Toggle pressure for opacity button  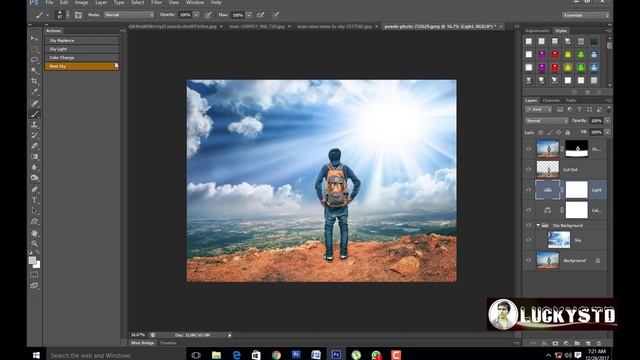point(208,15)
